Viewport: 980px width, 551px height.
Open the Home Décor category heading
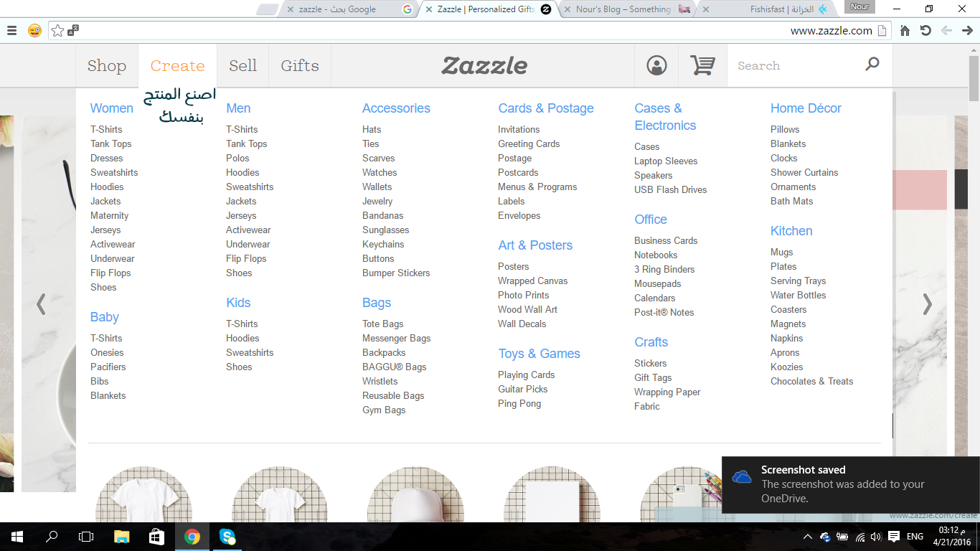806,108
